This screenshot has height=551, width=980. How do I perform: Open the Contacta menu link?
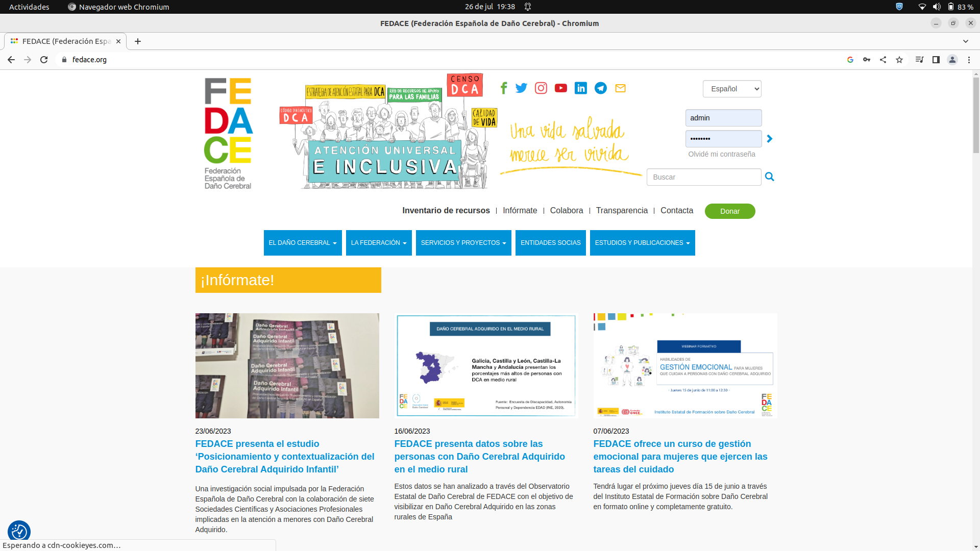[x=677, y=210]
